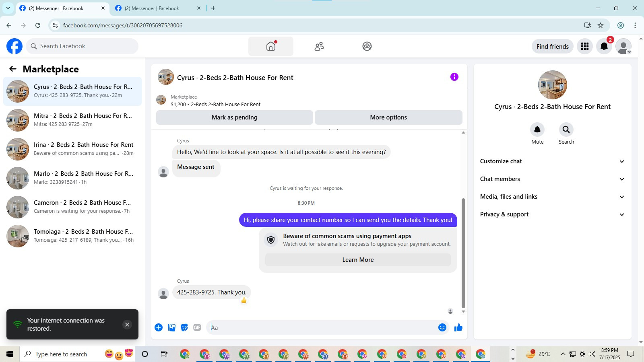Open the account profile picture menu

pos(623,46)
